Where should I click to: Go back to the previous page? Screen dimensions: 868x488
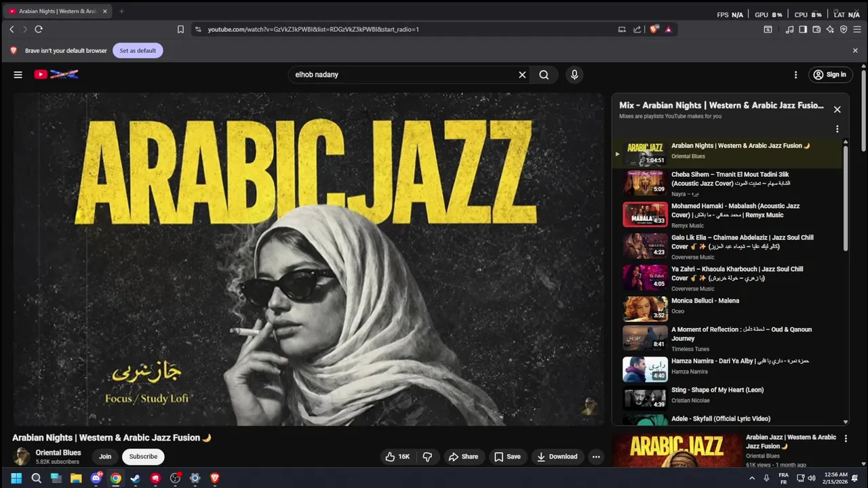coord(12,29)
